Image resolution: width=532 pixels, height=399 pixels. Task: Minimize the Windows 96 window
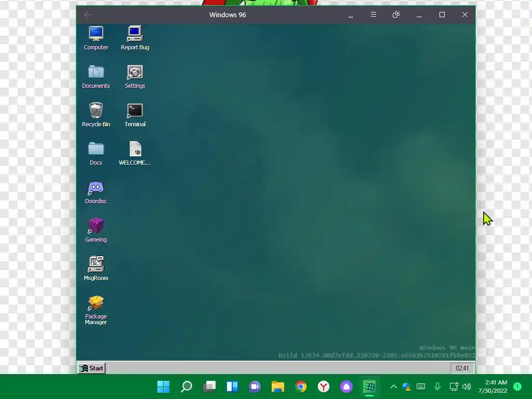tap(419, 15)
